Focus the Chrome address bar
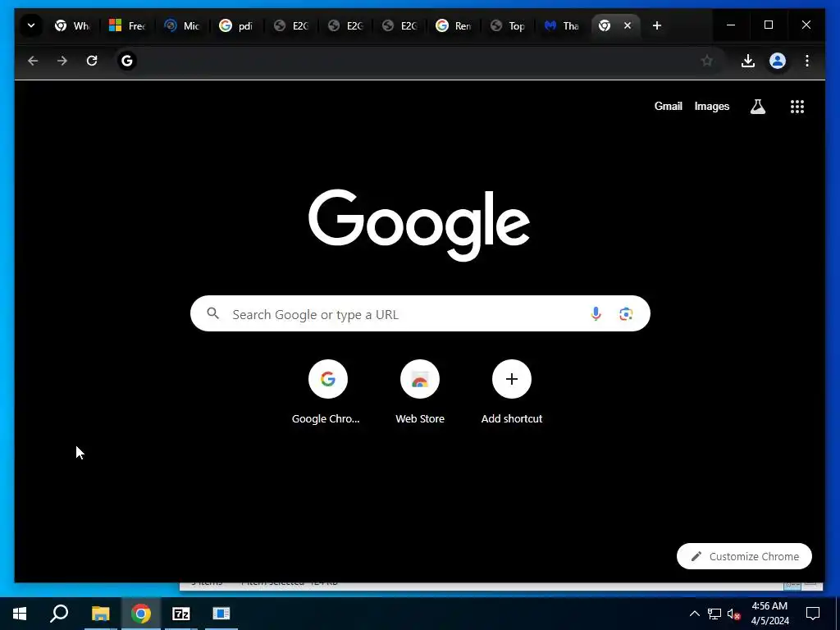The width and height of the screenshot is (840, 630). (x=418, y=61)
